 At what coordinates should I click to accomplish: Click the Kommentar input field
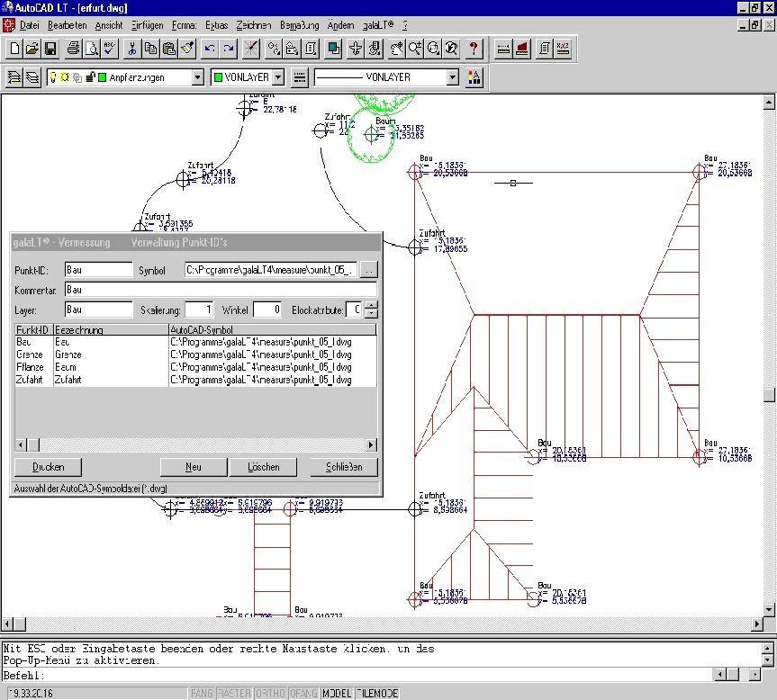click(221, 290)
